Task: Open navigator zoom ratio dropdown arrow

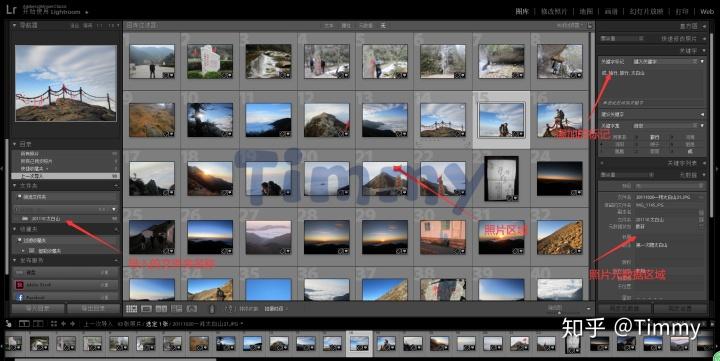Action: pos(118,26)
